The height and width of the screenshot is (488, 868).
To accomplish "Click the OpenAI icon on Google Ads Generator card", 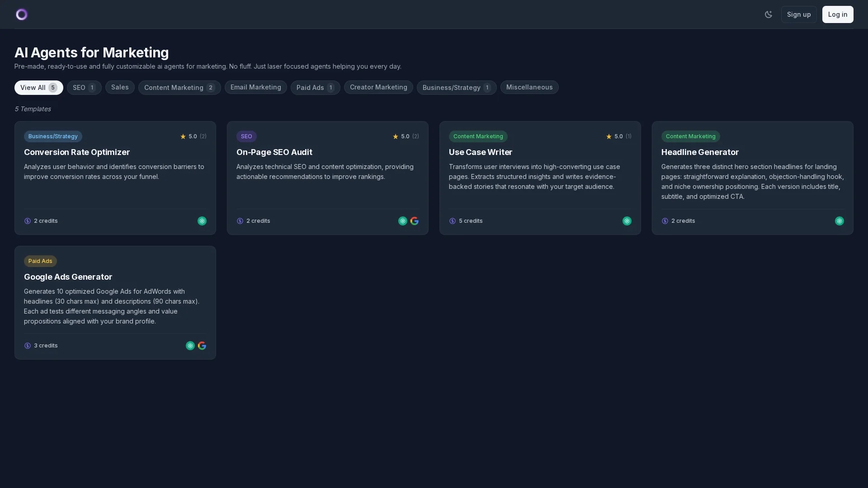I will (190, 346).
